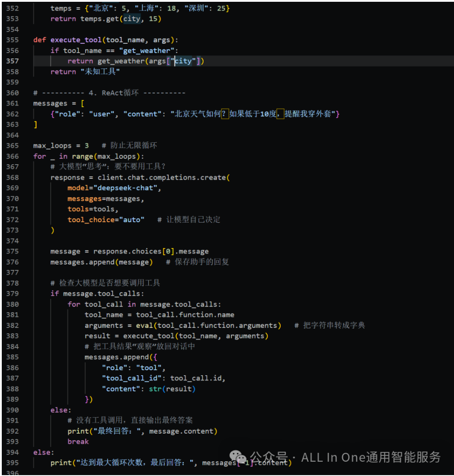
Task: Click the "role": "tool" dictionary entry
Action: (x=133, y=368)
